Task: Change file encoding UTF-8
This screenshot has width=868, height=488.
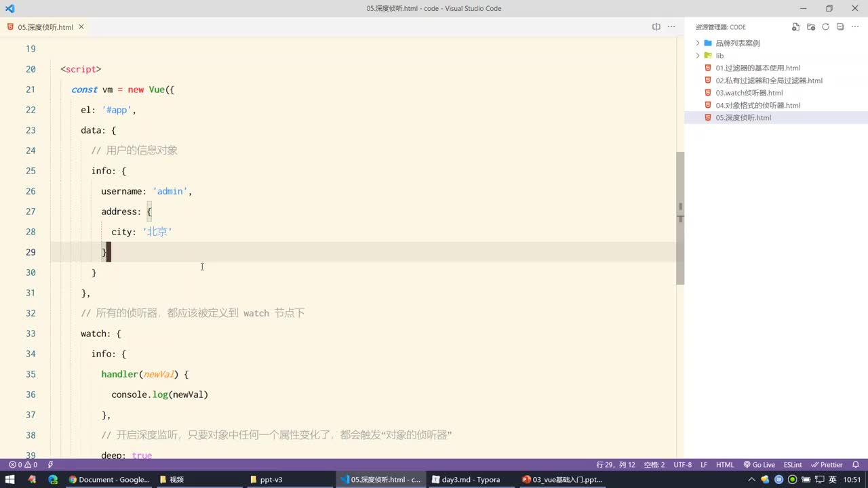Action: (x=683, y=465)
